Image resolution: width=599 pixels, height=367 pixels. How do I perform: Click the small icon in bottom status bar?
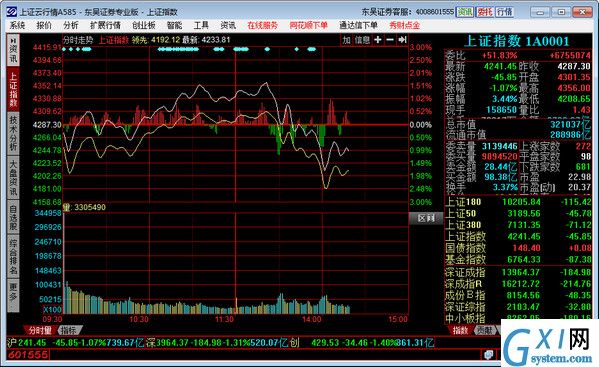[488, 355]
